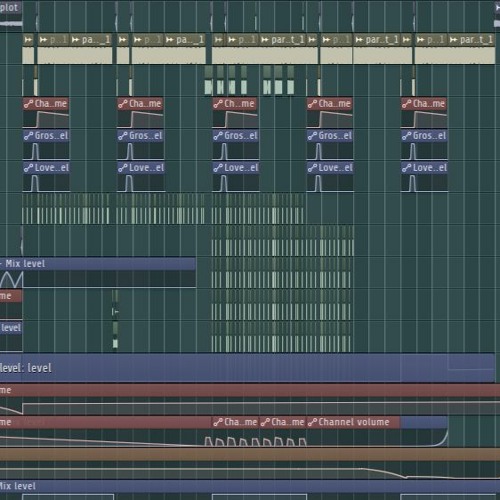Click the "plot" label at the top
This screenshot has width=500, height=500.
[10, 7]
